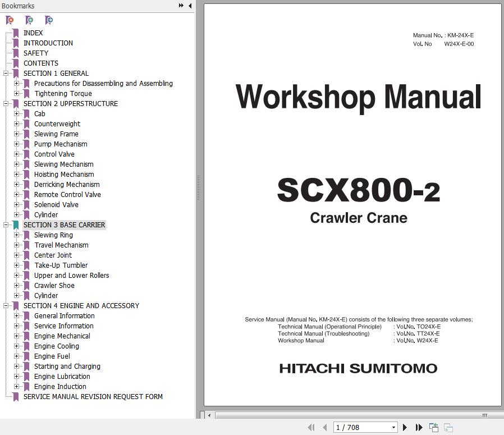Go to previous page arrow
The width and height of the screenshot is (504, 435).
click(324, 427)
